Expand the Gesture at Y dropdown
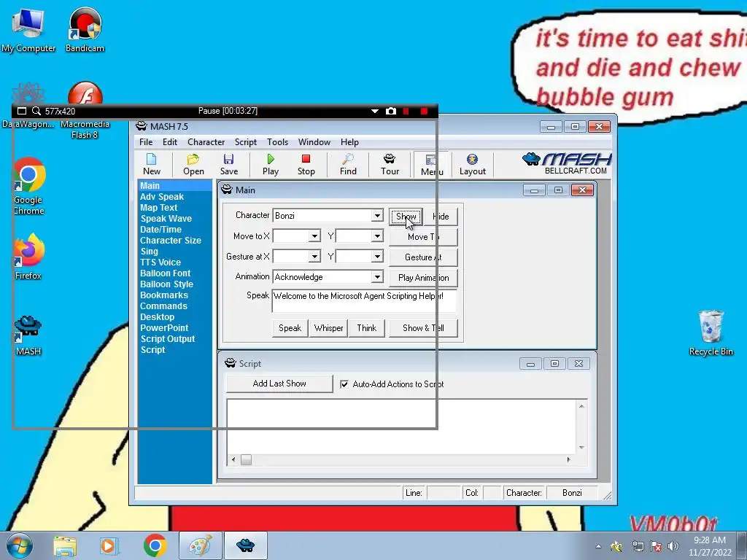 (377, 257)
